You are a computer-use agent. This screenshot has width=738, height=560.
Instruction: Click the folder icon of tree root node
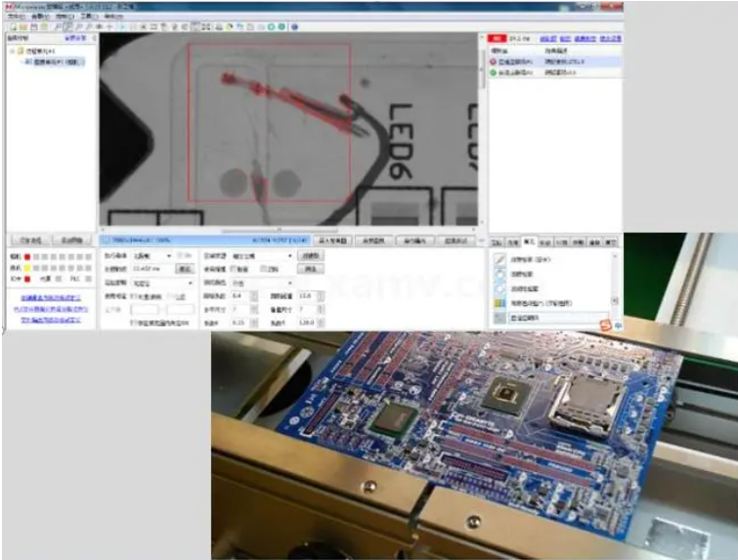[21, 51]
